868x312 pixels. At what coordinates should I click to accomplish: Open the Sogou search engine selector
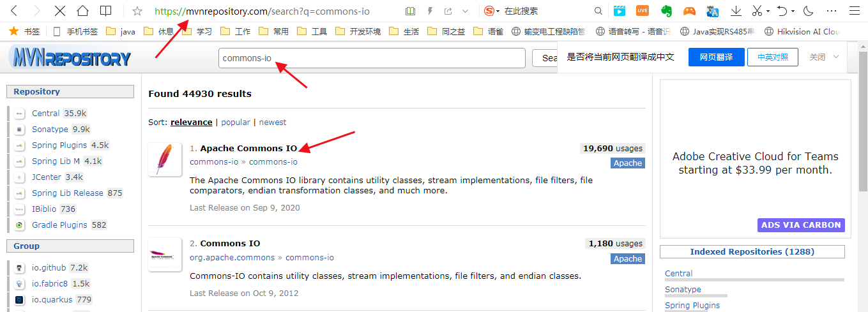pyautogui.click(x=491, y=11)
